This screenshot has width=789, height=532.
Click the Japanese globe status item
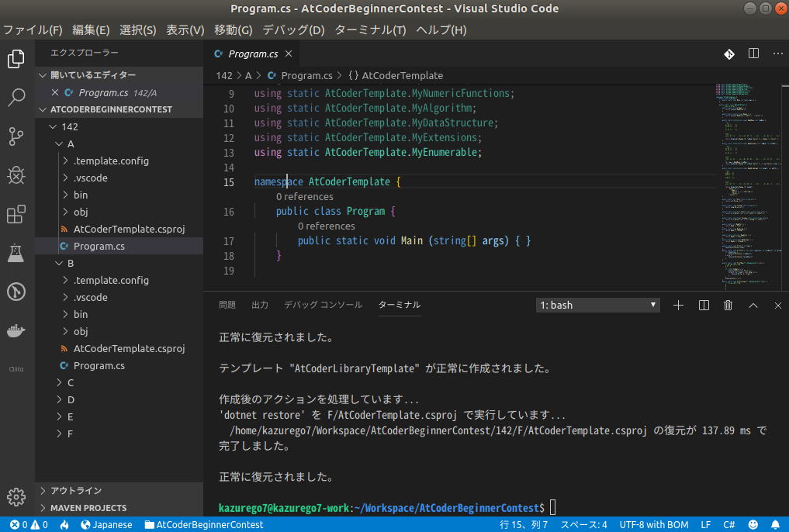(106, 524)
